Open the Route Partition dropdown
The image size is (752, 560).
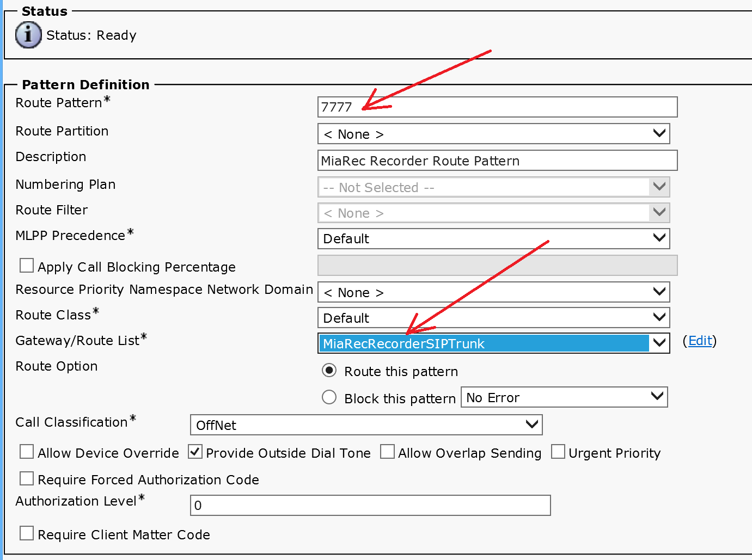493,134
